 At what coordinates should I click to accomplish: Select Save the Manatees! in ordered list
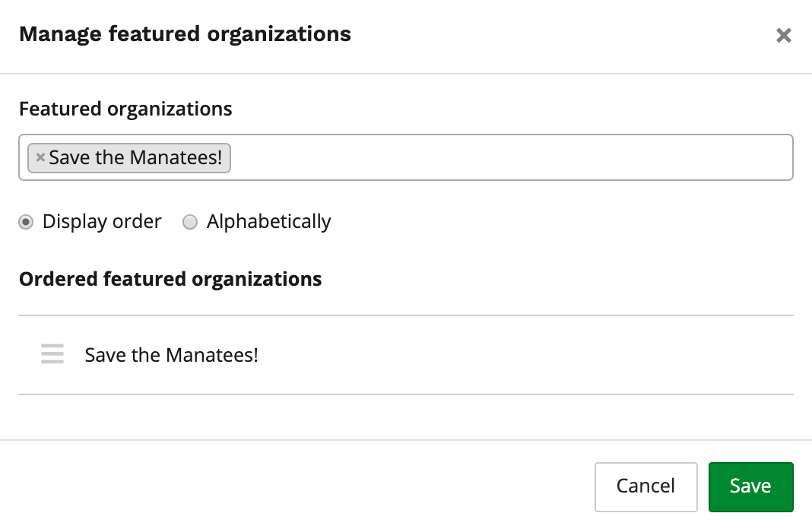(171, 355)
